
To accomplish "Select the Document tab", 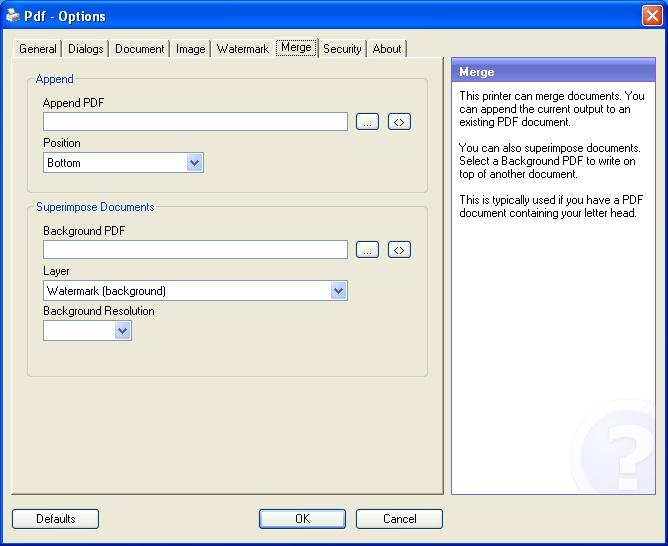I will [139, 49].
